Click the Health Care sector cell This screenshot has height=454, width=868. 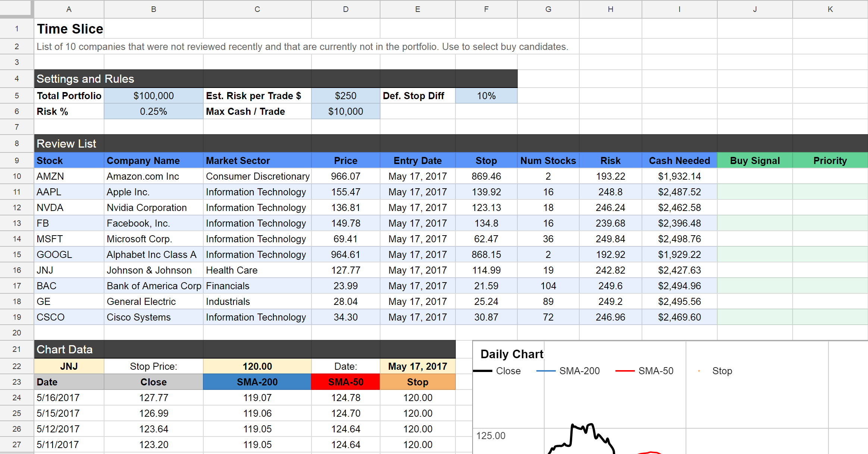[257, 270]
